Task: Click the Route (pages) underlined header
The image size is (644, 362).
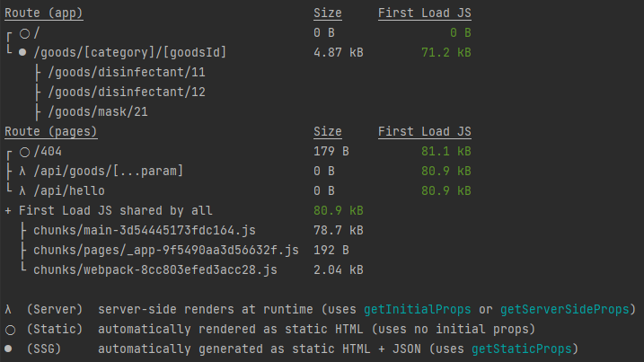Action: point(51,132)
